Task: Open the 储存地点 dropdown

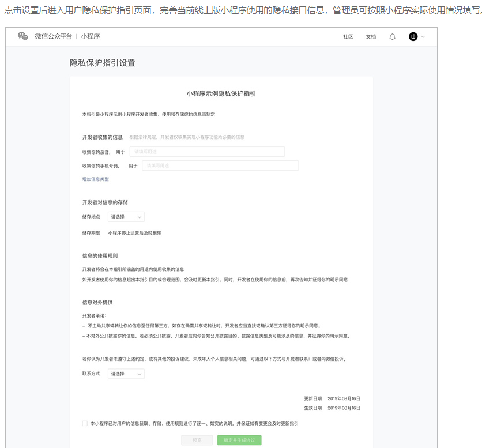Action: [x=126, y=217]
